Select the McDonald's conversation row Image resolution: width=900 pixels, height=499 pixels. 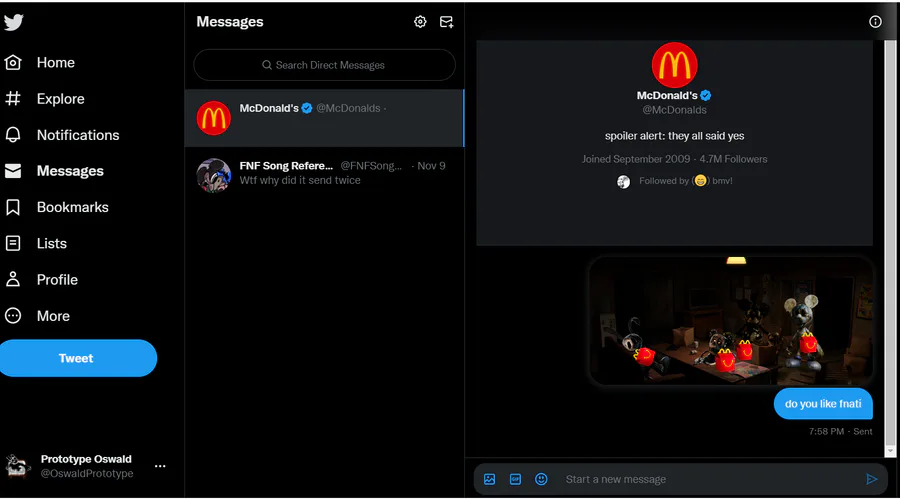(324, 118)
